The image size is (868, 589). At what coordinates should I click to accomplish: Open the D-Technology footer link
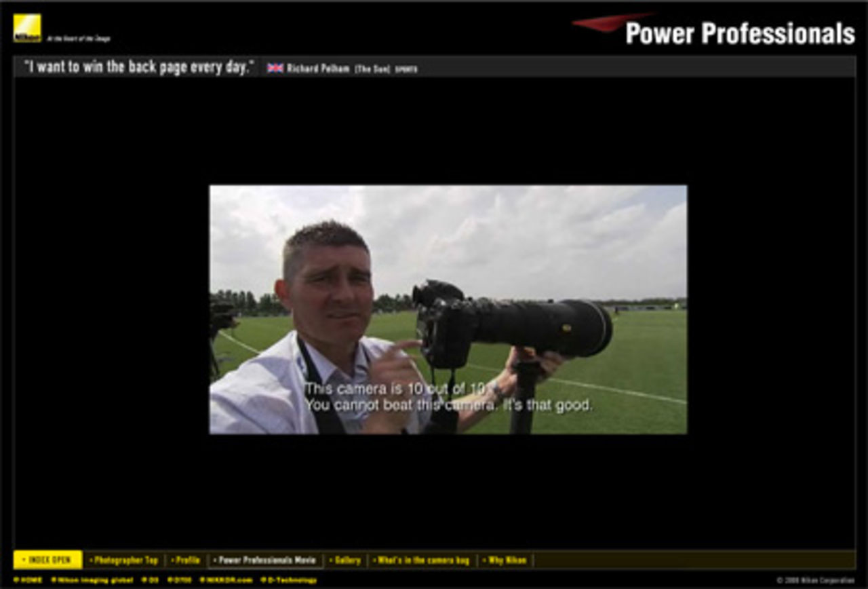pyautogui.click(x=289, y=580)
